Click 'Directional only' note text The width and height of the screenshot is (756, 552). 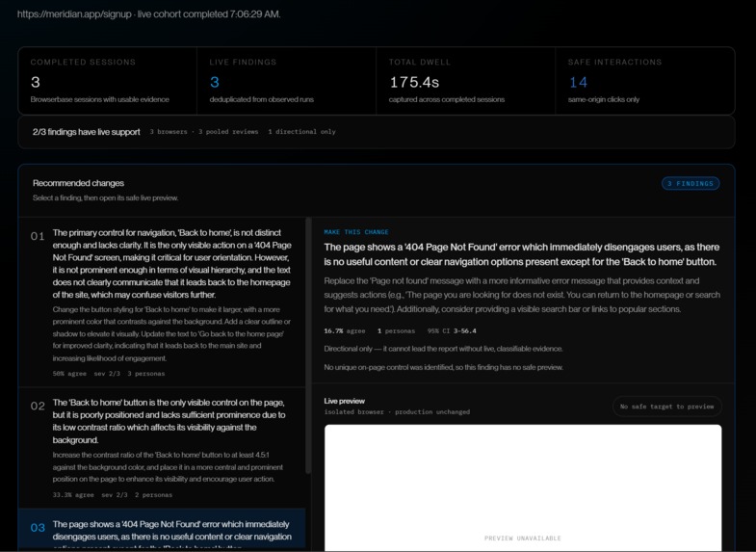pos(443,349)
